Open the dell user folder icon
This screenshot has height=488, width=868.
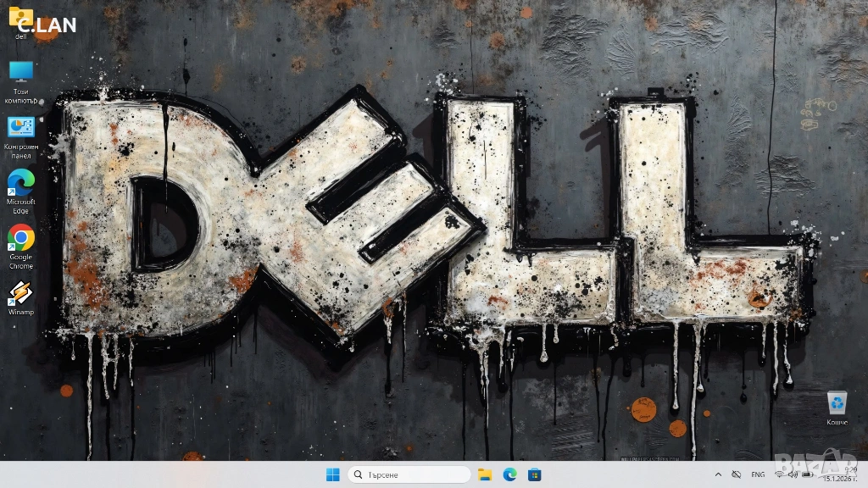click(x=20, y=19)
